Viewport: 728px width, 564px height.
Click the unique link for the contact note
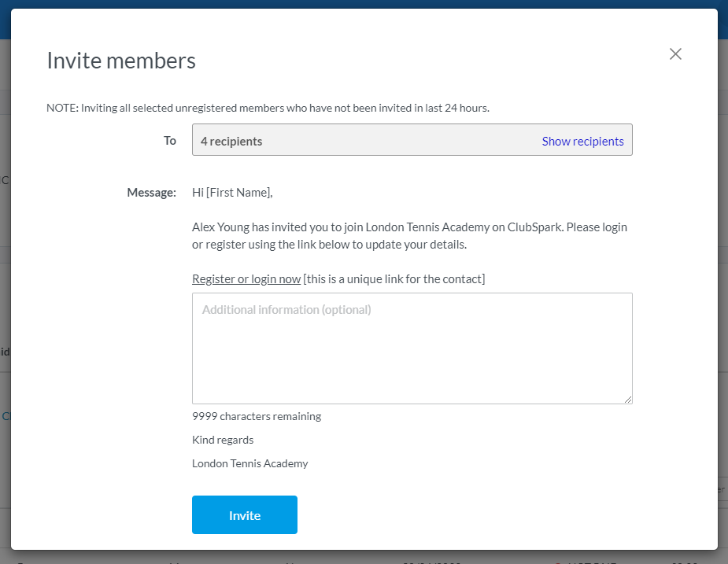coord(394,279)
